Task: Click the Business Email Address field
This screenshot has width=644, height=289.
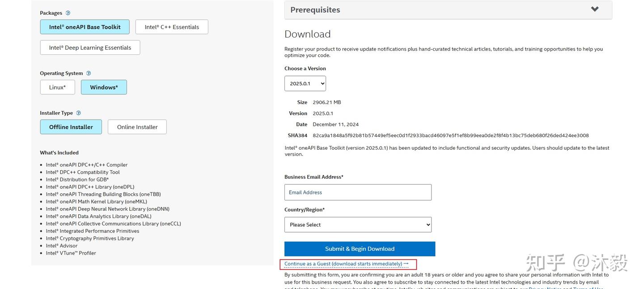Action: tap(358, 193)
